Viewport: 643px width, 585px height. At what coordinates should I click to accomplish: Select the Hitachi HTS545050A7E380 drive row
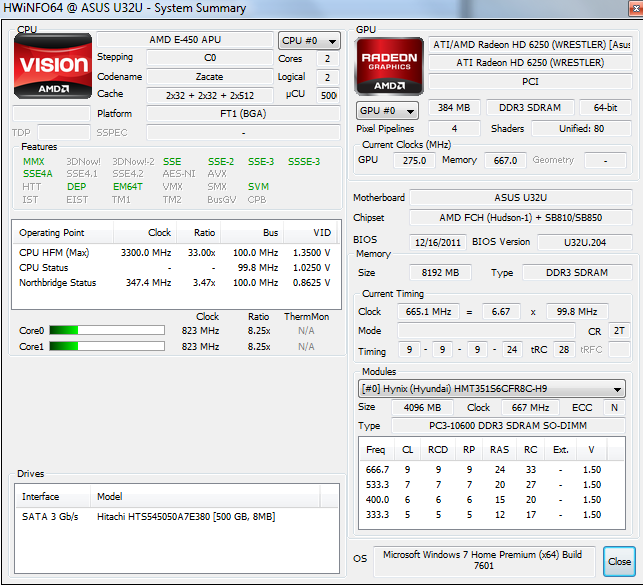point(177,517)
